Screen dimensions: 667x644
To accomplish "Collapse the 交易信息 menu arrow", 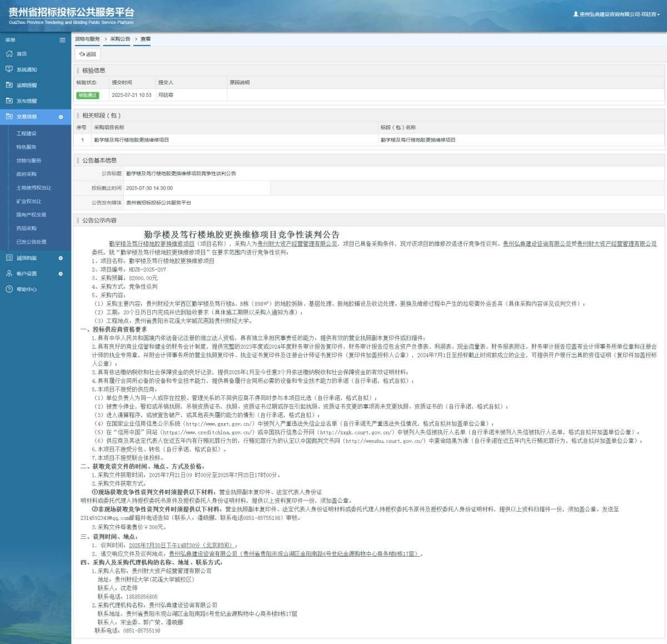I will point(61,117).
